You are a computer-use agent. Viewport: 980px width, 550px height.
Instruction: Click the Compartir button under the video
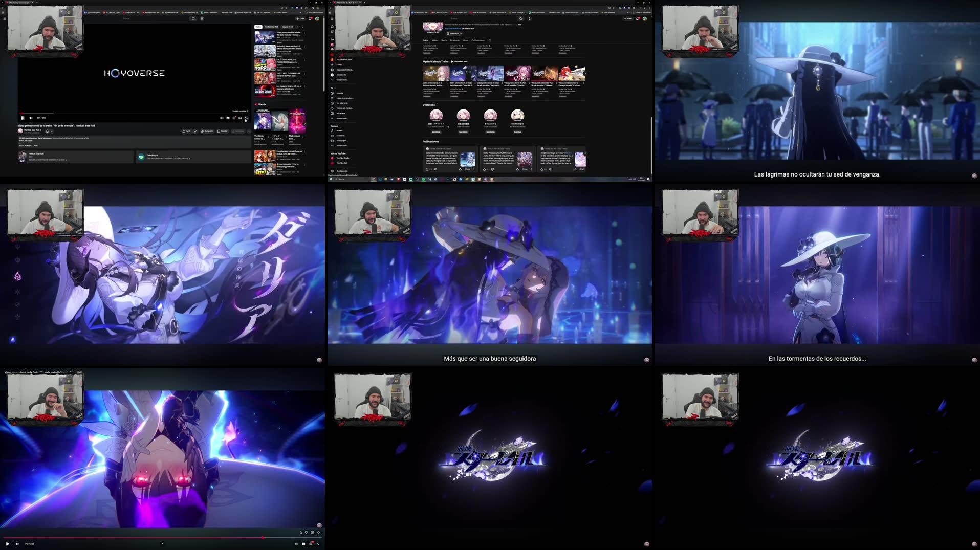tap(208, 131)
